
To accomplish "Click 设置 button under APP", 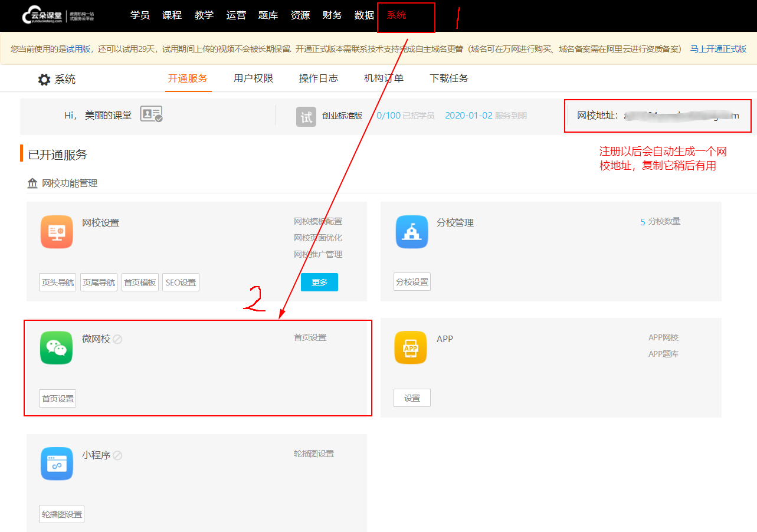I will pos(412,398).
